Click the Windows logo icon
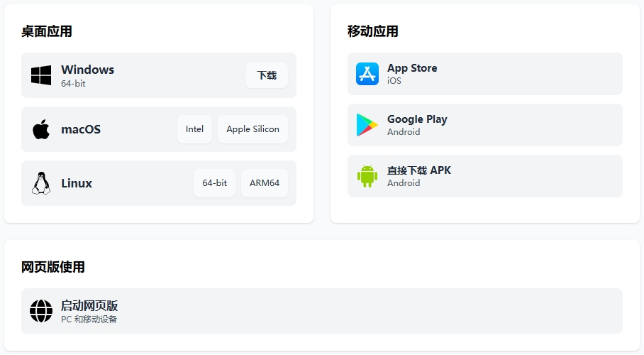 tap(41, 75)
